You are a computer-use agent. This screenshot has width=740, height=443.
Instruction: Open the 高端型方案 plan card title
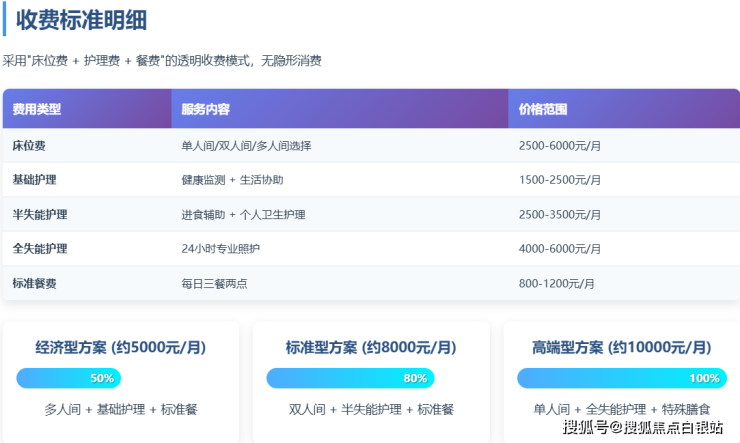tap(622, 348)
